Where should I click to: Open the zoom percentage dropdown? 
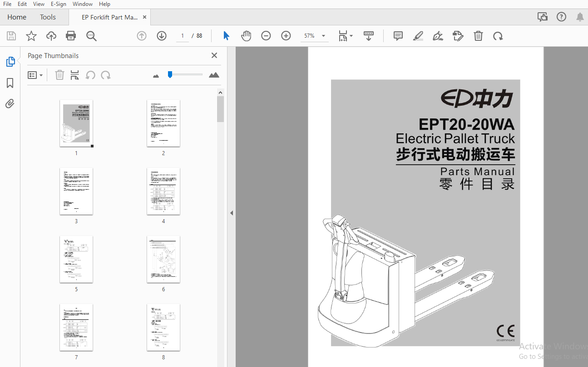(323, 36)
